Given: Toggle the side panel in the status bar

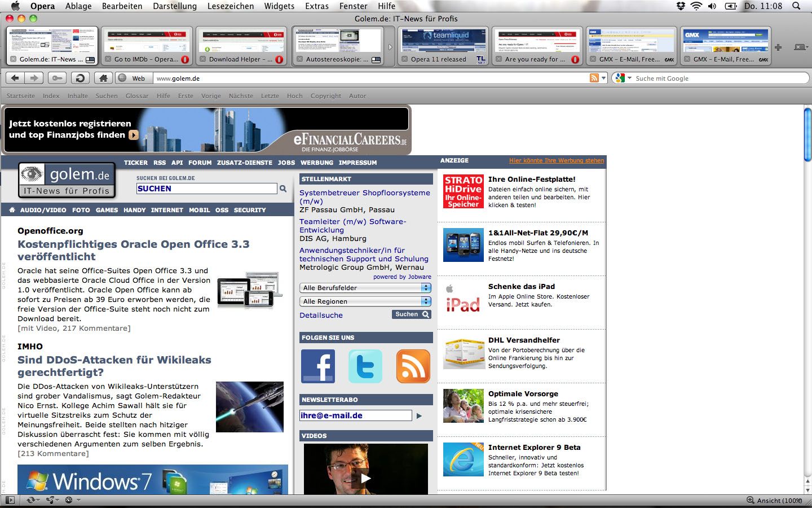Looking at the screenshot, I should [x=10, y=500].
